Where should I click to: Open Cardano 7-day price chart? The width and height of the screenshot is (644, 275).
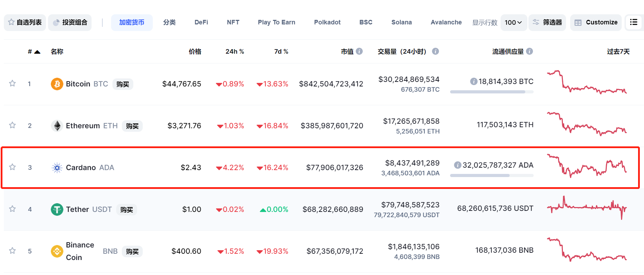[587, 166]
